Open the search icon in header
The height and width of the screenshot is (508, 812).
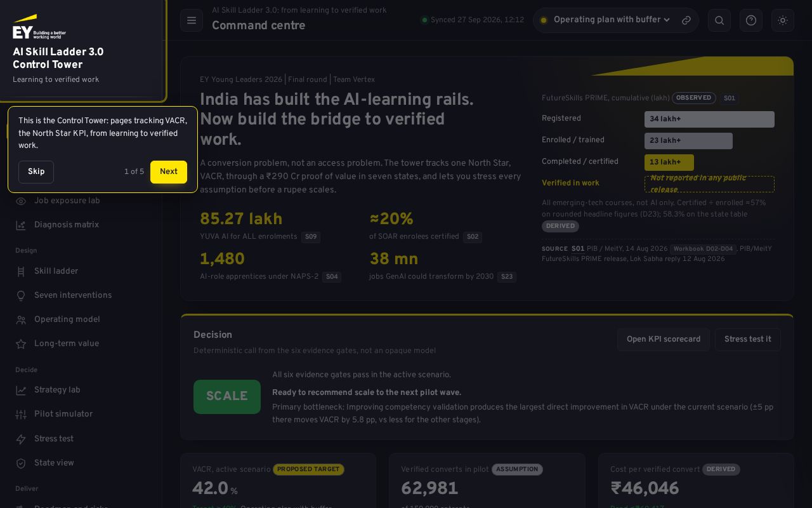[x=719, y=20]
